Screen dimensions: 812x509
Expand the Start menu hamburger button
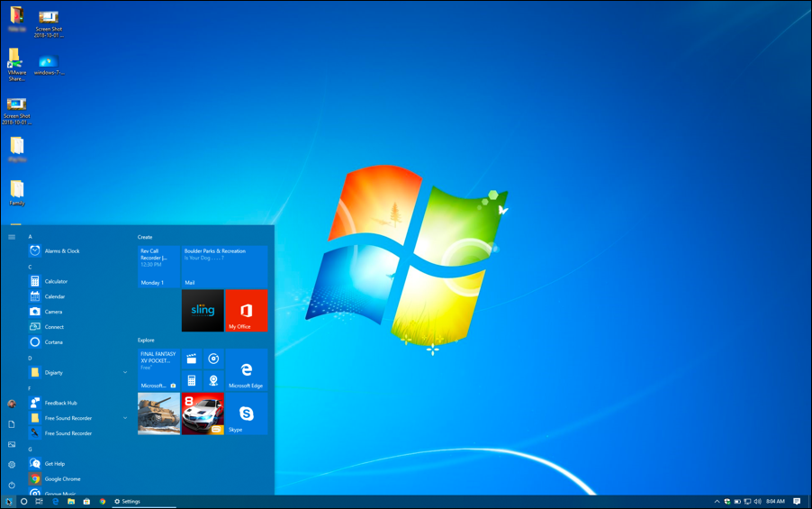point(12,237)
